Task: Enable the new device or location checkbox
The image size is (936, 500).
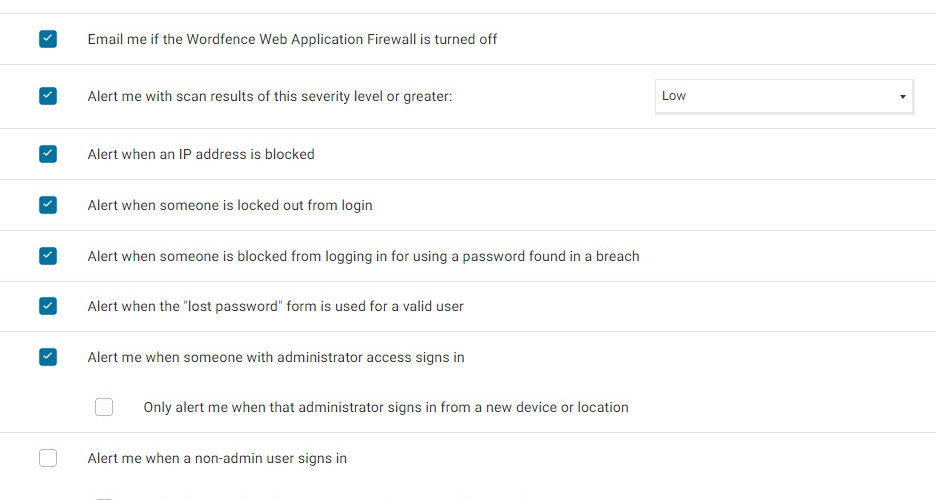Action: tap(104, 407)
